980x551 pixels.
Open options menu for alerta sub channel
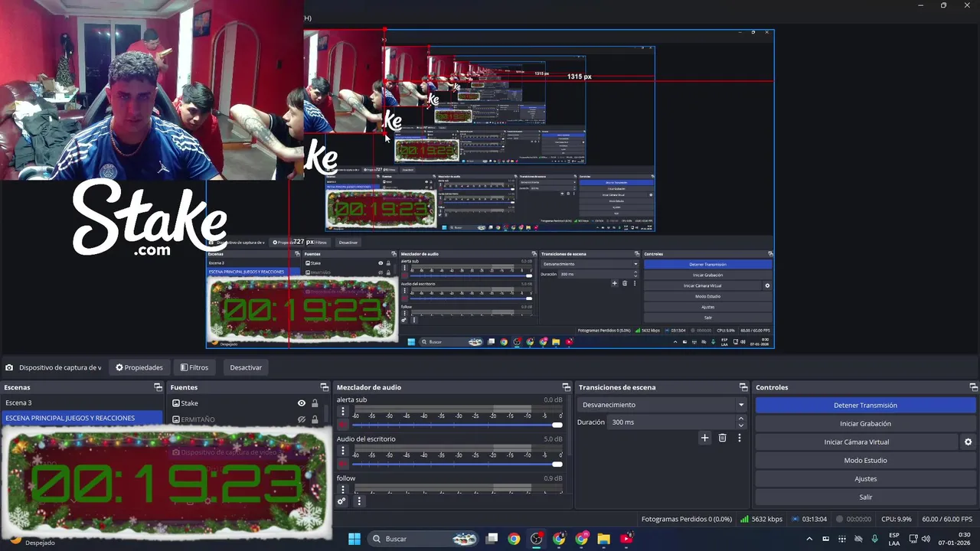342,412
